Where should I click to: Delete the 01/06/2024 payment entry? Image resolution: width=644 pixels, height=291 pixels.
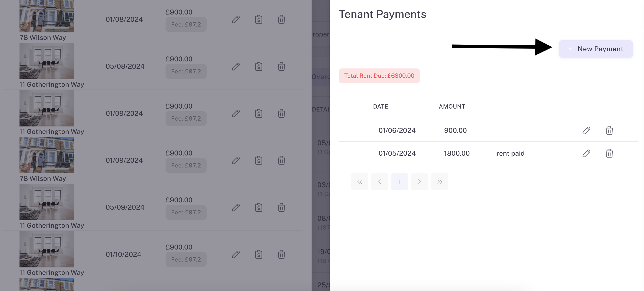pos(609,130)
